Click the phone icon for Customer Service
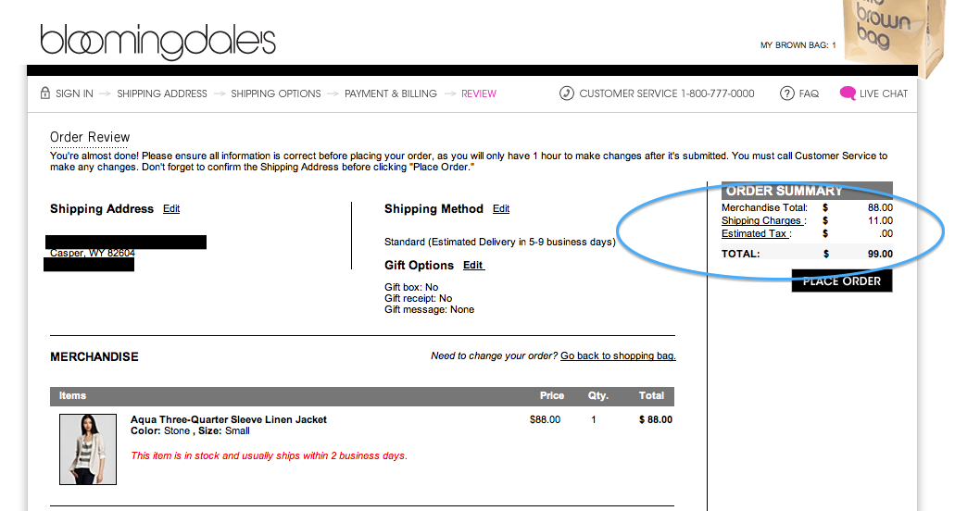The image size is (980, 511). (567, 93)
